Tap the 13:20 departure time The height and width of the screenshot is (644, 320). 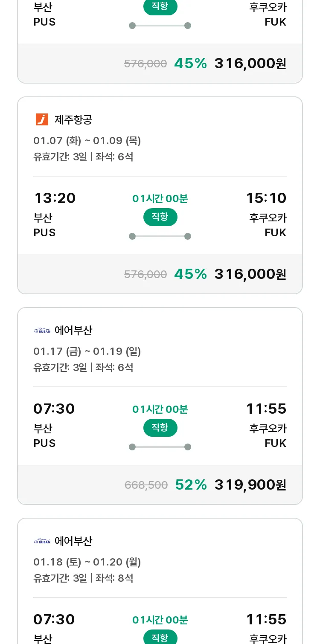55,198
